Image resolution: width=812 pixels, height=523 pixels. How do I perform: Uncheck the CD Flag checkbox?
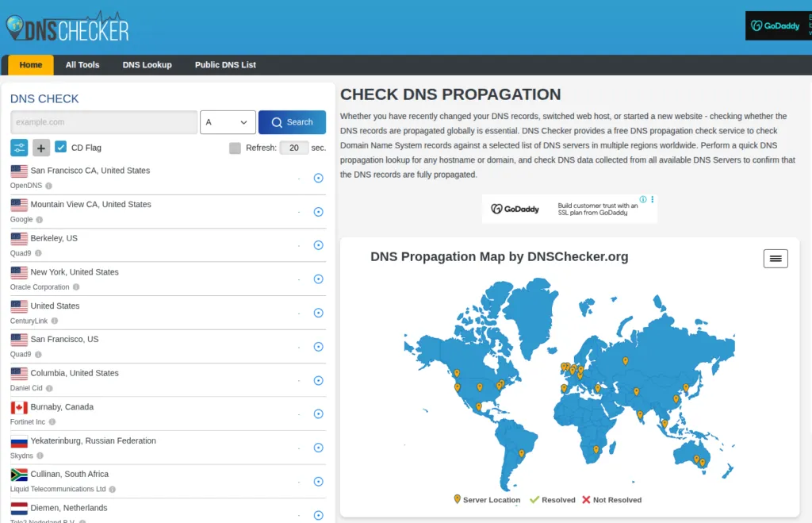point(61,147)
